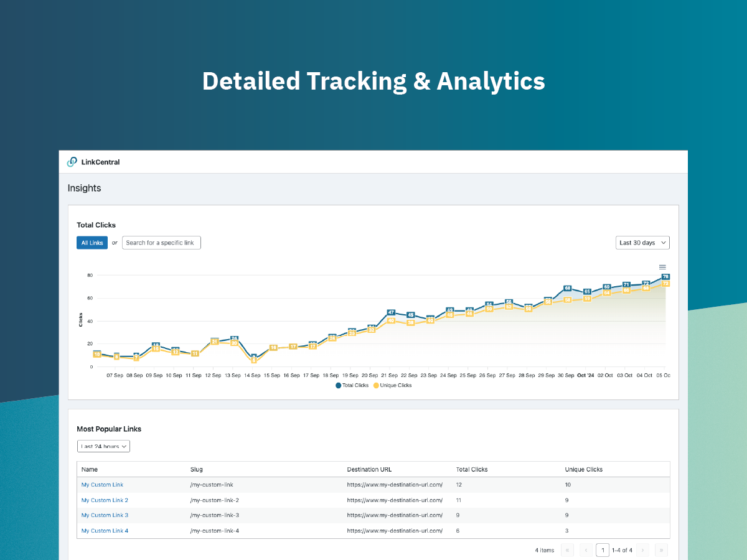Open the chart hamburger menu icon
Image resolution: width=747 pixels, height=560 pixels.
click(662, 267)
